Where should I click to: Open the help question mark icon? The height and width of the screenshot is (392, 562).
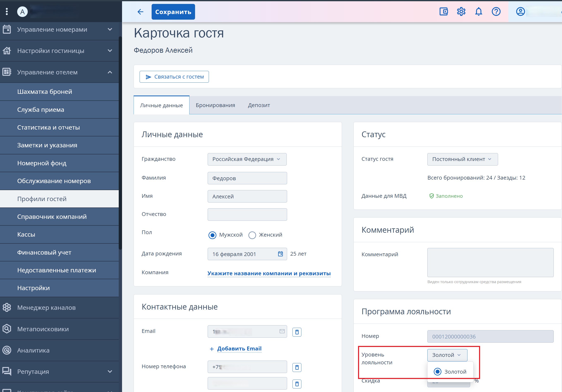(496, 12)
